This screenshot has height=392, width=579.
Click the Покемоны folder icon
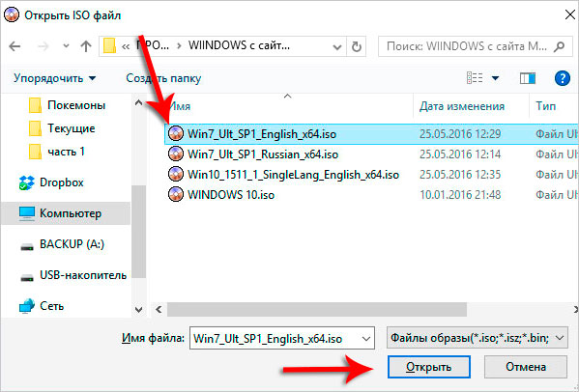35,105
